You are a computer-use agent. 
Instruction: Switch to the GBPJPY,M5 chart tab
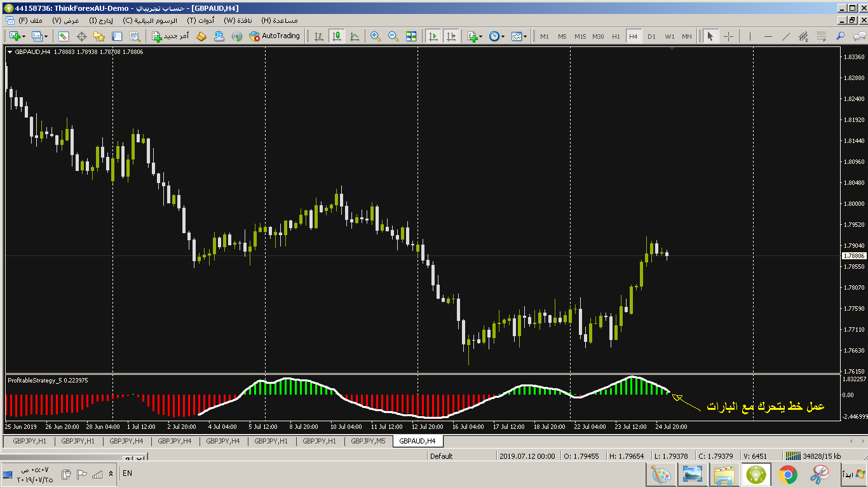[368, 441]
